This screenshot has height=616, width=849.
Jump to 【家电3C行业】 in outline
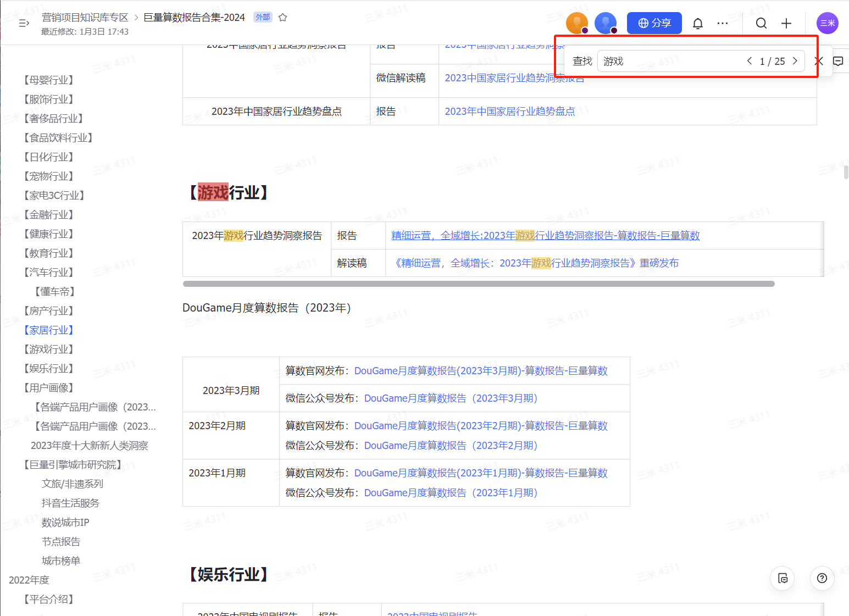point(53,196)
